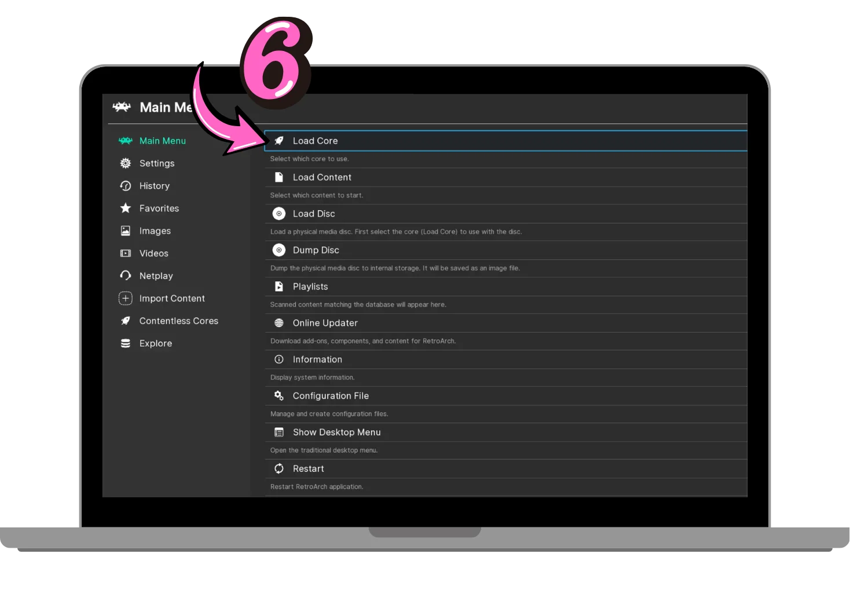This screenshot has height=616, width=850.
Task: Click the Import Content plus icon
Action: click(125, 298)
